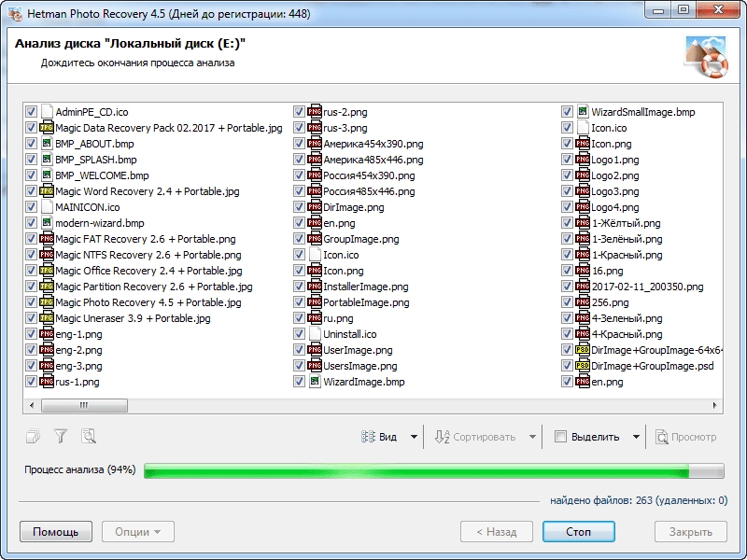Click JPG icon of Magic Uneraser 3.9 file

(47, 318)
